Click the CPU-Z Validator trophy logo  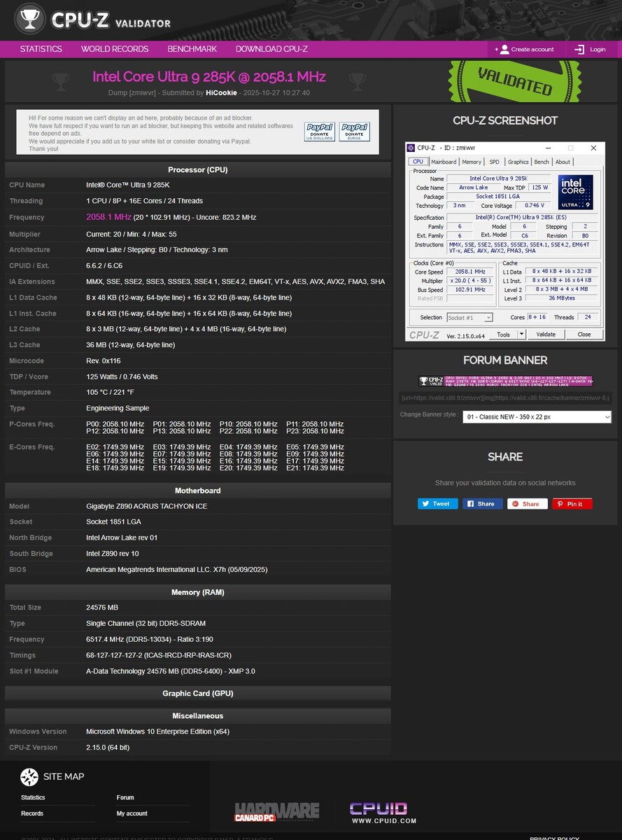pos(30,20)
